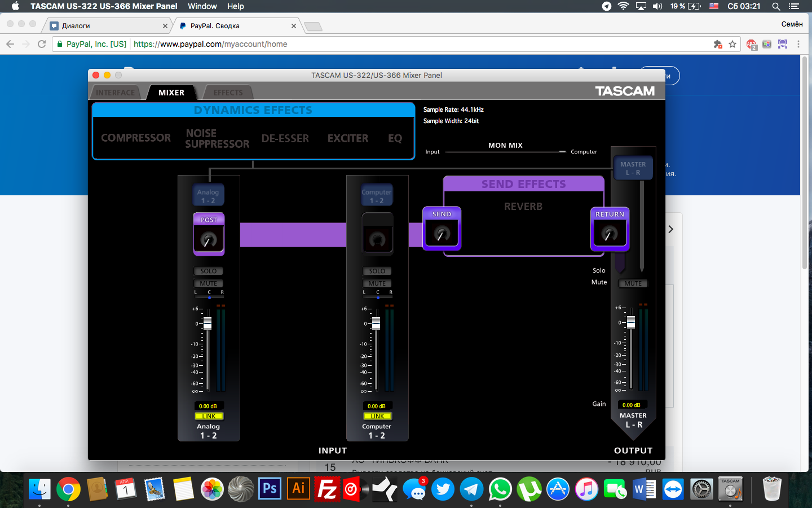The width and height of the screenshot is (812, 508).
Task: Click the Analog 1-2 send knob
Action: coord(209,240)
